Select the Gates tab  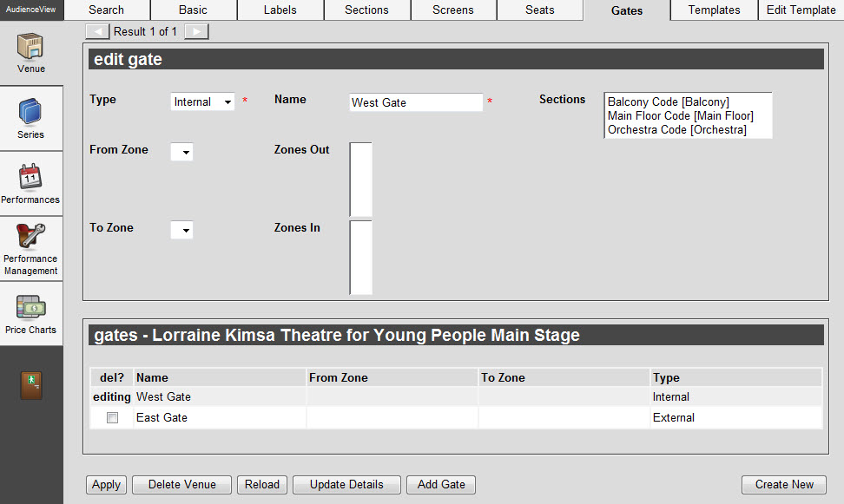pyautogui.click(x=627, y=10)
